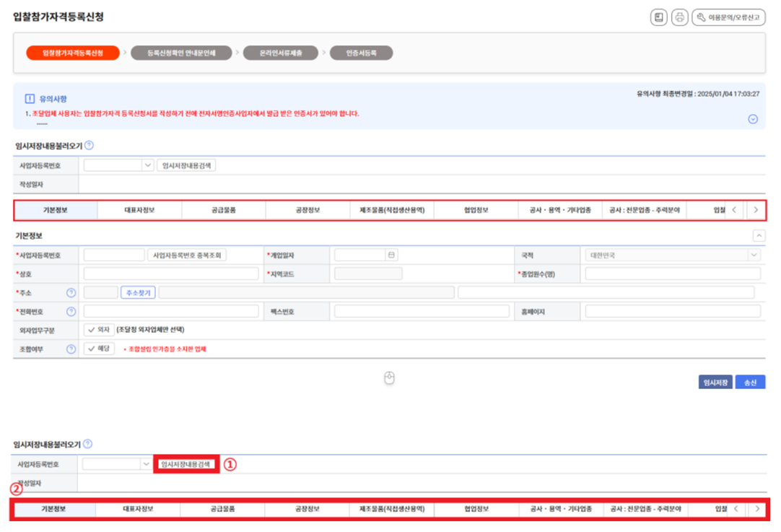Click help icon beside upper 임시저장내용불러오기 heading
The width and height of the screenshot is (781, 532).
90,145
